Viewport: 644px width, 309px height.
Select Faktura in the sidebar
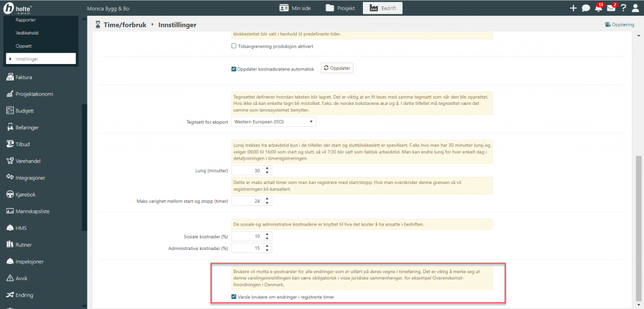24,77
